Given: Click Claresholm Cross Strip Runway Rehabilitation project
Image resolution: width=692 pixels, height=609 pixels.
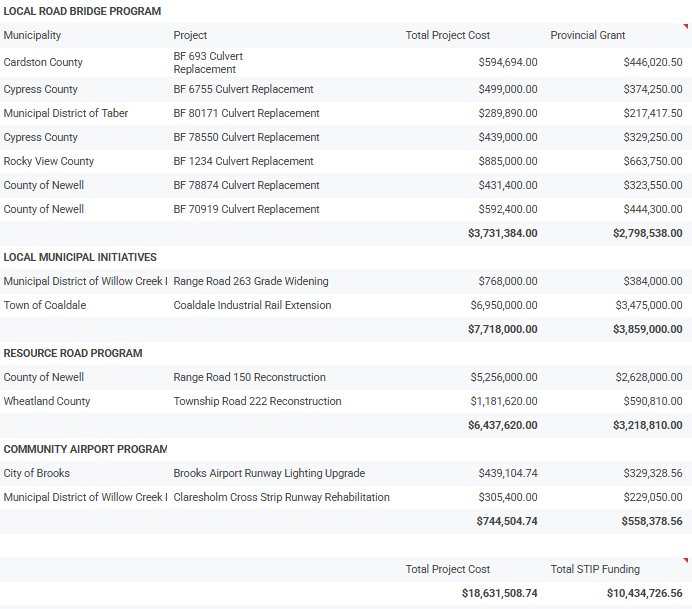Looking at the screenshot, I should tap(281, 497).
